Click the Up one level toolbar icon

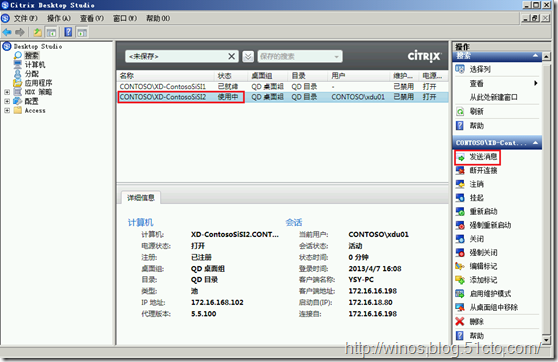38,32
